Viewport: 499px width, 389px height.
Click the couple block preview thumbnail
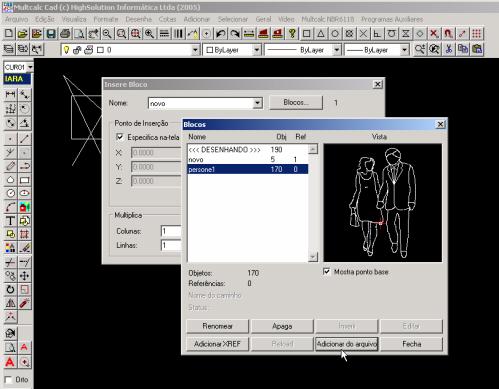point(383,203)
